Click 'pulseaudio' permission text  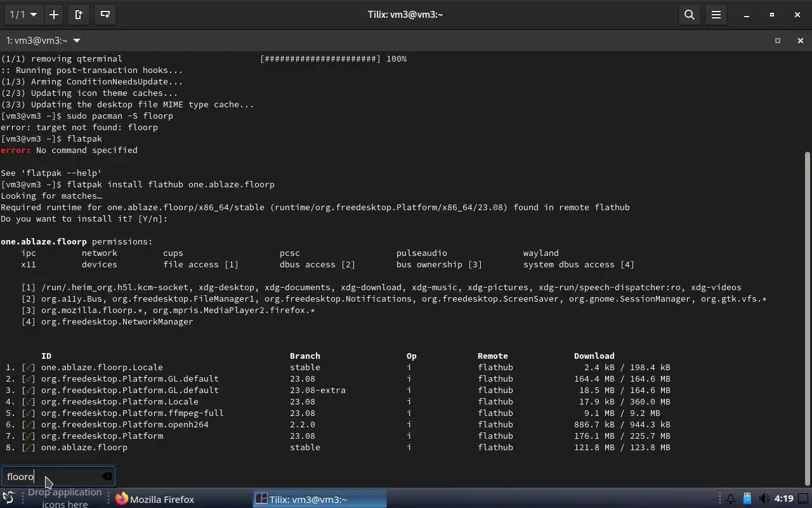tap(422, 253)
